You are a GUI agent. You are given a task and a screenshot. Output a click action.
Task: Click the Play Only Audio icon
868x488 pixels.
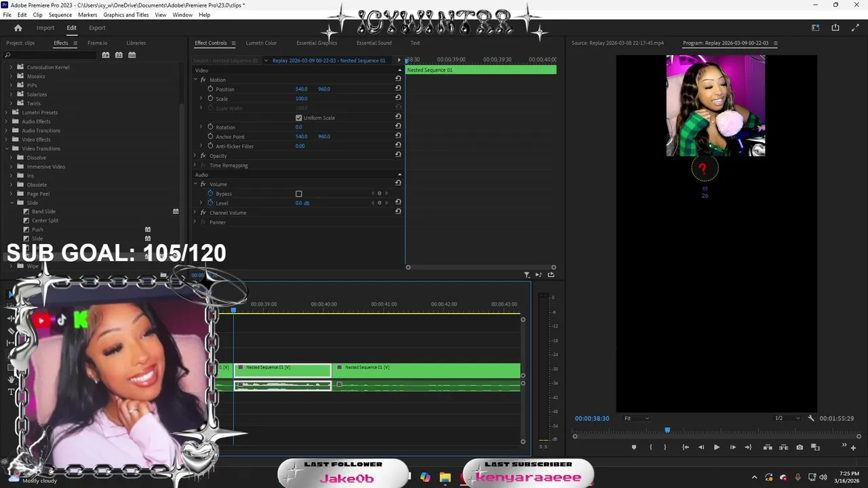tap(538, 274)
